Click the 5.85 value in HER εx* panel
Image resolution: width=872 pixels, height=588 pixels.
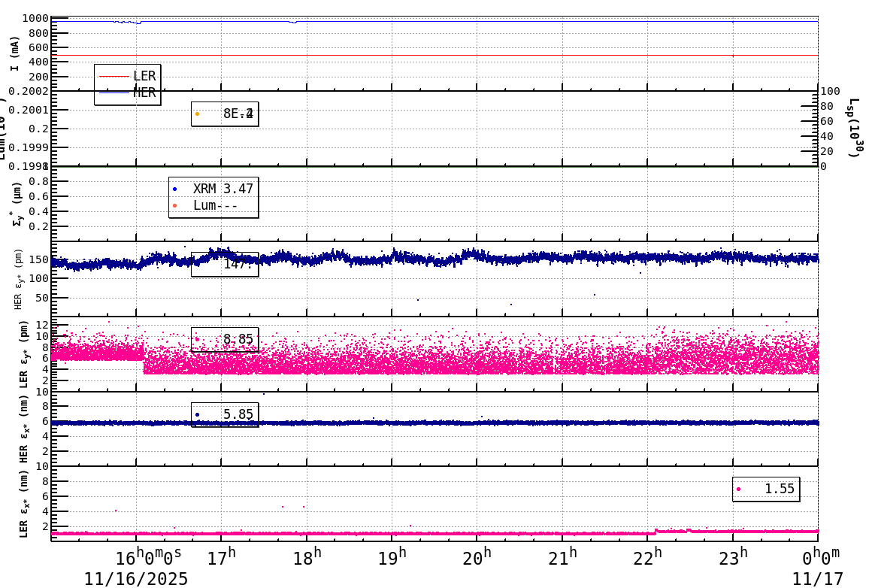coord(238,414)
